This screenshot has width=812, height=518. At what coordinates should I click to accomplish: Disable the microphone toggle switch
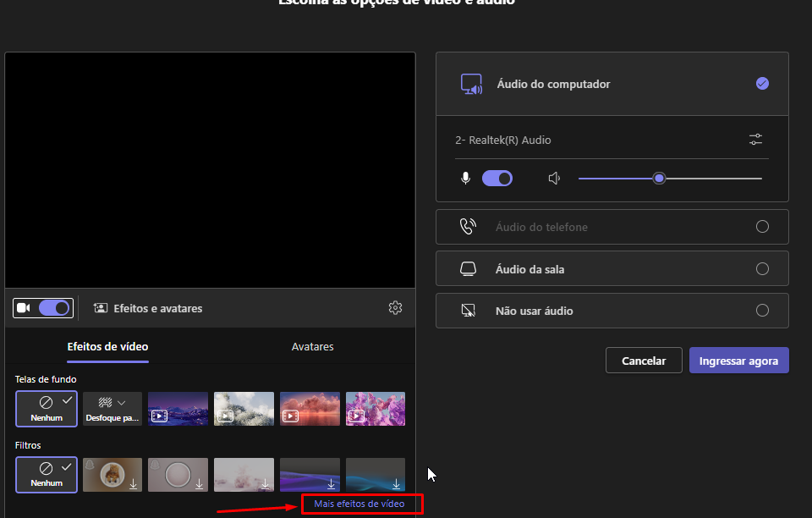497,179
